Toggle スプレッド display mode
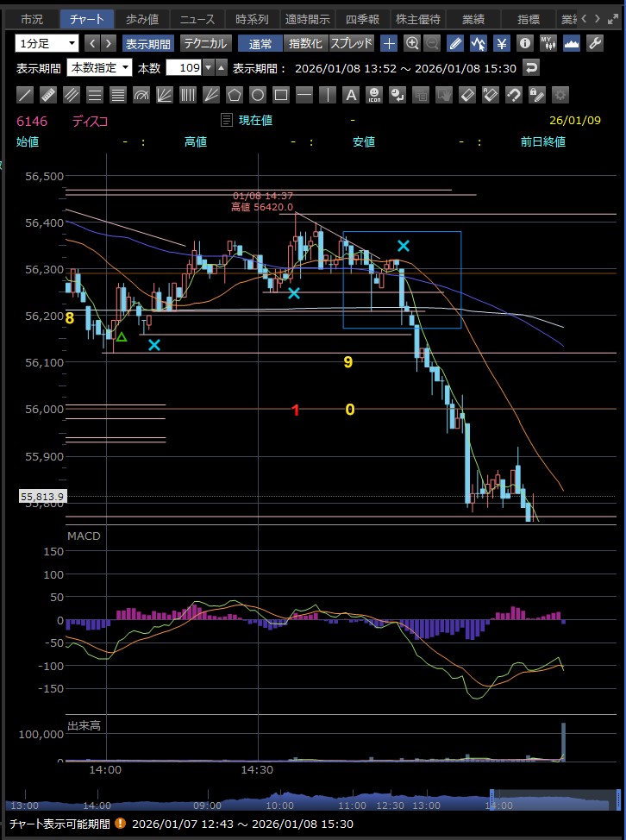The width and height of the screenshot is (626, 840). click(352, 43)
